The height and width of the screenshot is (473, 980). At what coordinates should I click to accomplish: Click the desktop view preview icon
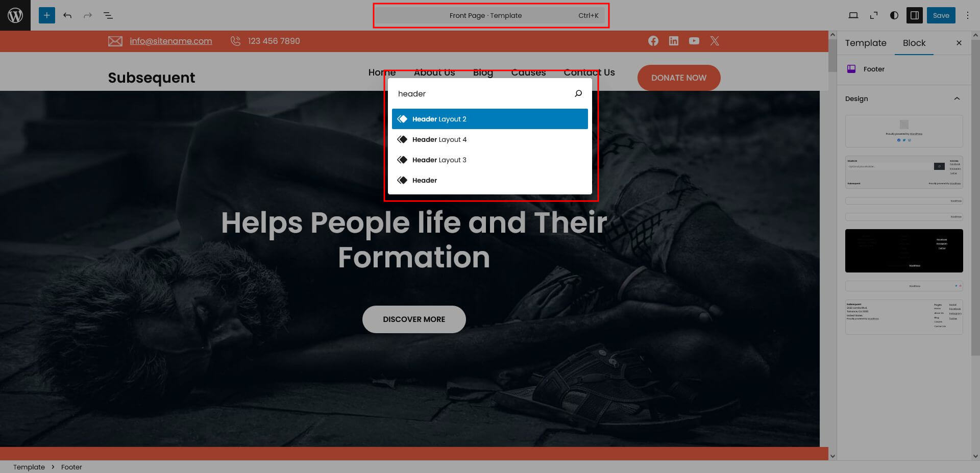[853, 15]
